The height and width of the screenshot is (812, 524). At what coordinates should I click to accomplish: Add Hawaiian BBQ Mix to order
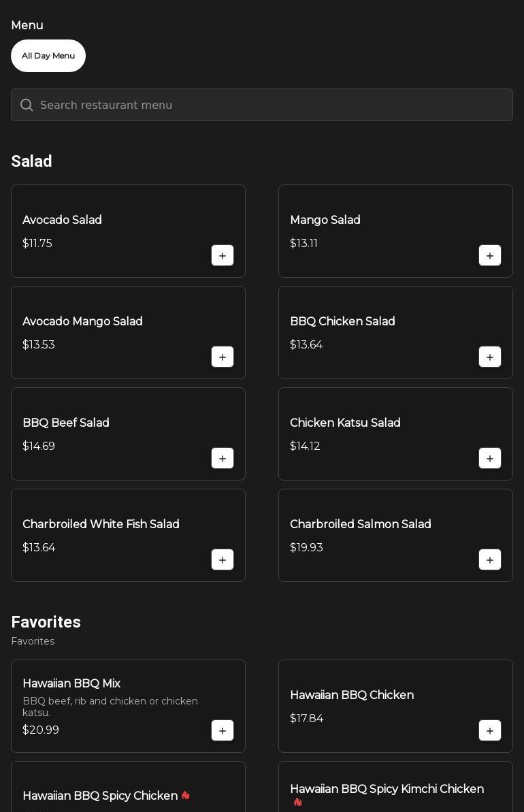click(223, 731)
